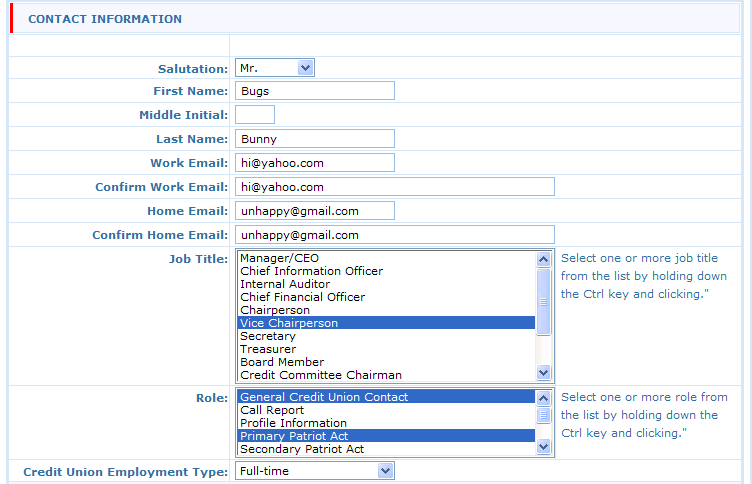Pick Chairperson in Job Title list

pos(387,310)
